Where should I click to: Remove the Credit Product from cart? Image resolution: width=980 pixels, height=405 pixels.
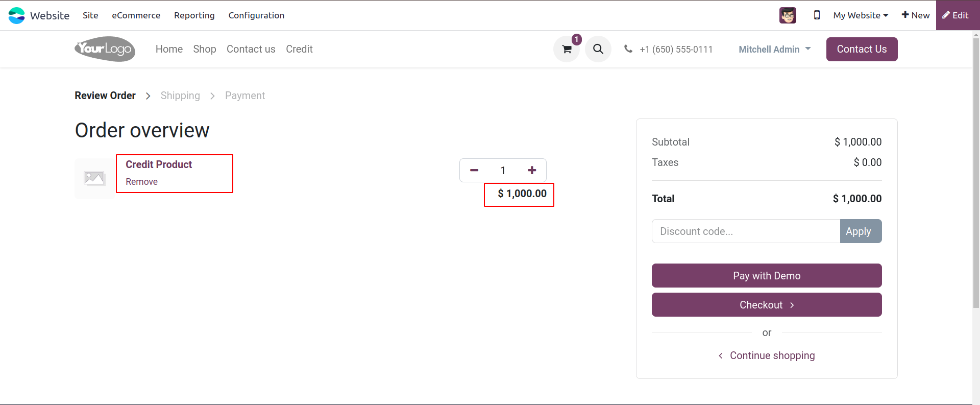(x=141, y=182)
